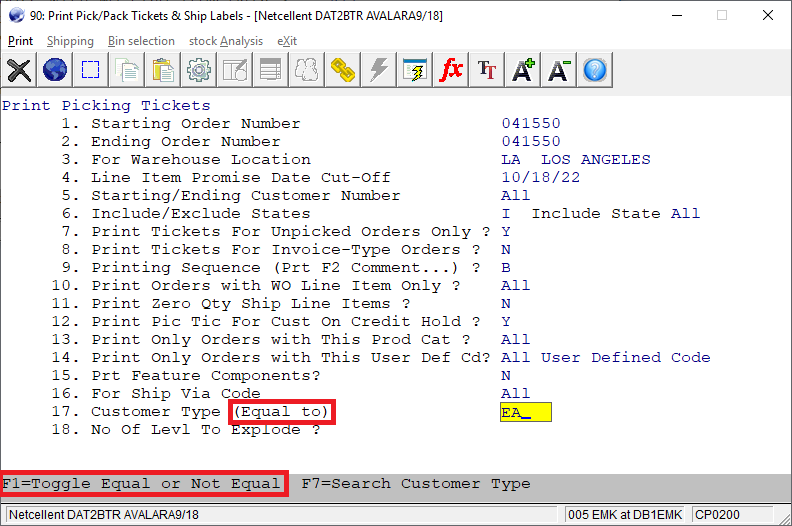Click status bar Netcellent DAT2BTR AVALARA9/18
This screenshot has width=792, height=526.
[104, 515]
